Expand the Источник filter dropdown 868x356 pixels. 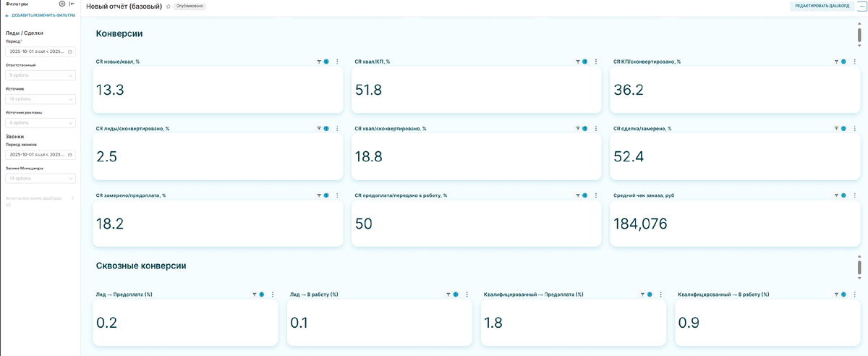pos(40,99)
